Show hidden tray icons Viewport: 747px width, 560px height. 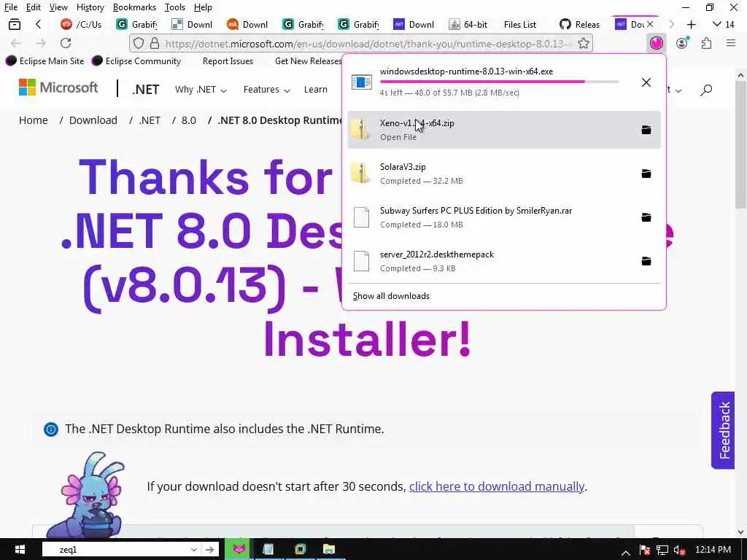(626, 552)
